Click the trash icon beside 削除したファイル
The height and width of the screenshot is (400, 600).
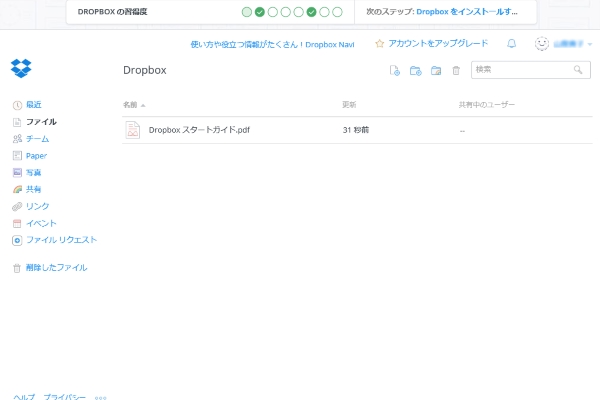(17, 268)
